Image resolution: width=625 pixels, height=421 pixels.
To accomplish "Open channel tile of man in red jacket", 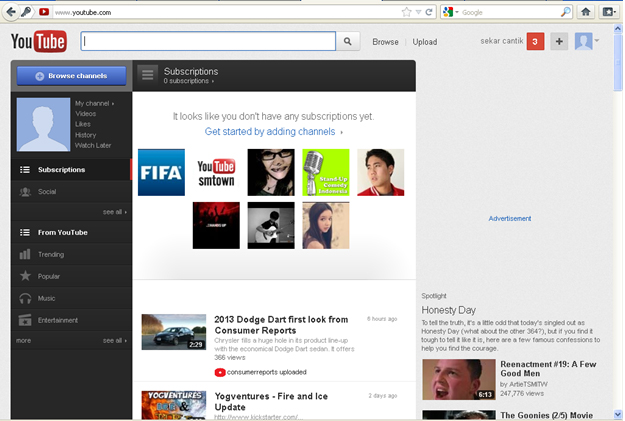I will pyautogui.click(x=381, y=172).
